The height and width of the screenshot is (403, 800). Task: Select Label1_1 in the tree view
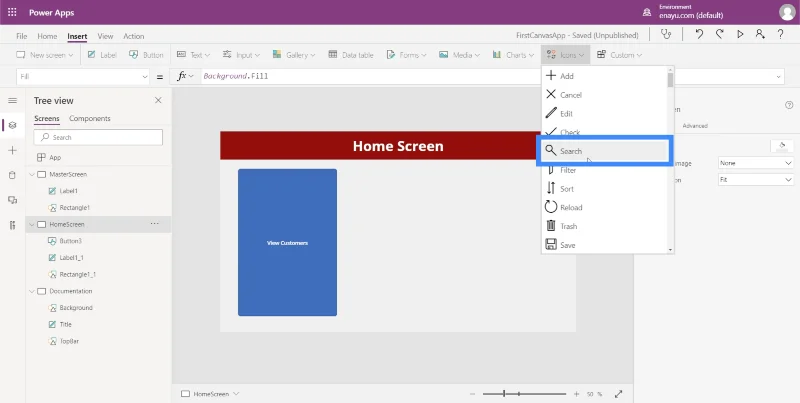(x=71, y=258)
